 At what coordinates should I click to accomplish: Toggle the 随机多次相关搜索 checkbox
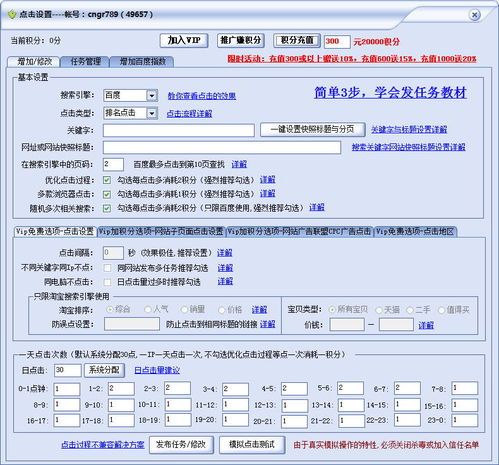click(x=107, y=209)
